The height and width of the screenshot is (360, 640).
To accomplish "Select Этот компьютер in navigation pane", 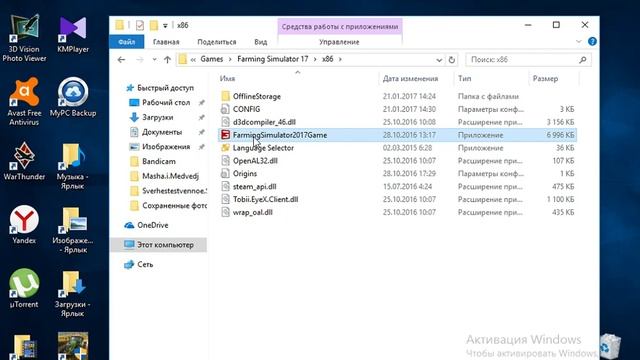I will (x=158, y=245).
